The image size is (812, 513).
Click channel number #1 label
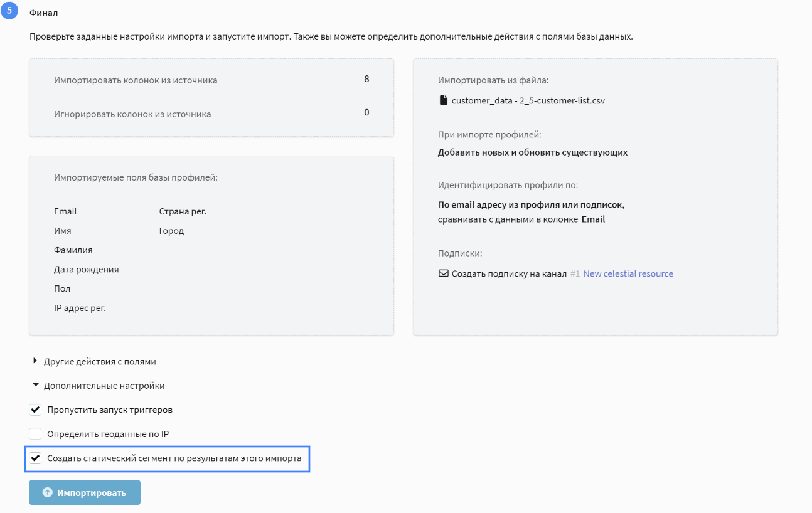point(575,274)
